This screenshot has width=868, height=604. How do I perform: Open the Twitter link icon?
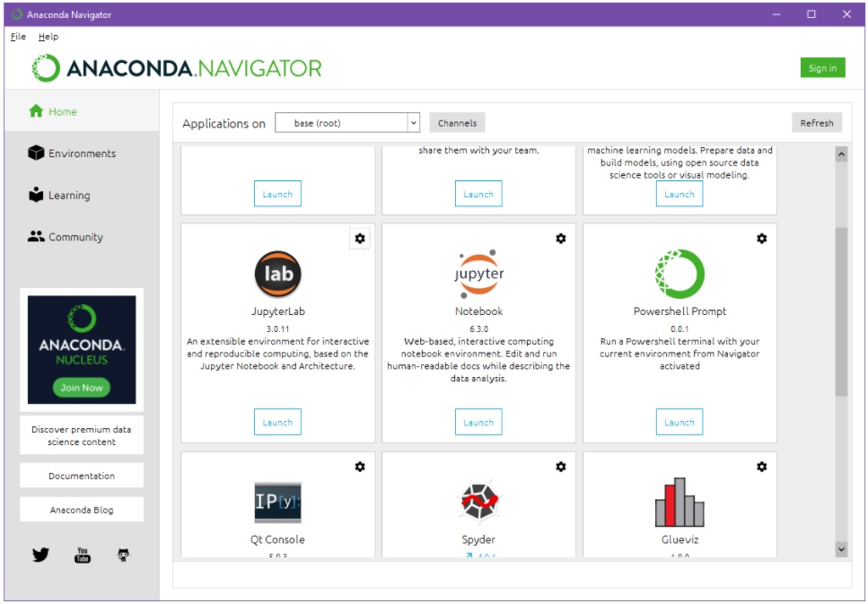click(40, 555)
